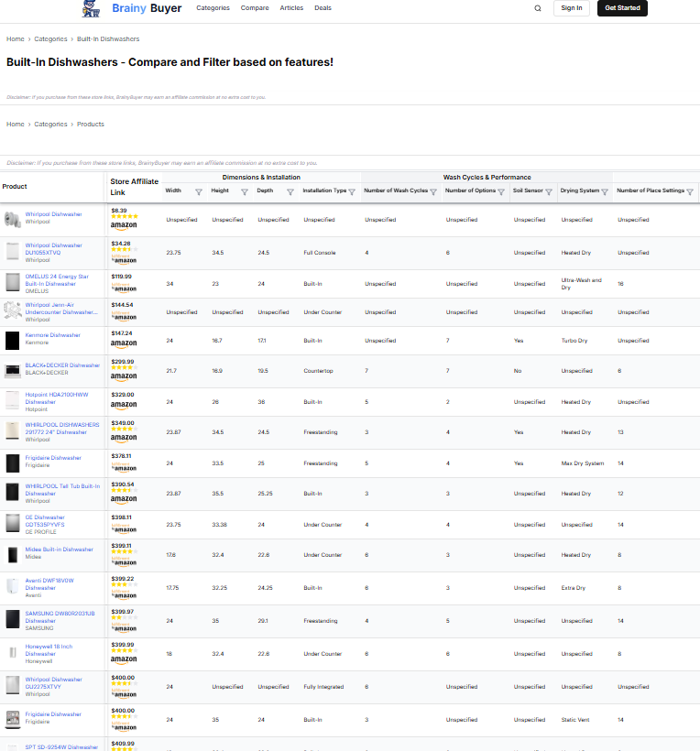Click Amazon logo for Kenmore Dishwasher row
This screenshot has height=751, width=700.
(x=124, y=343)
